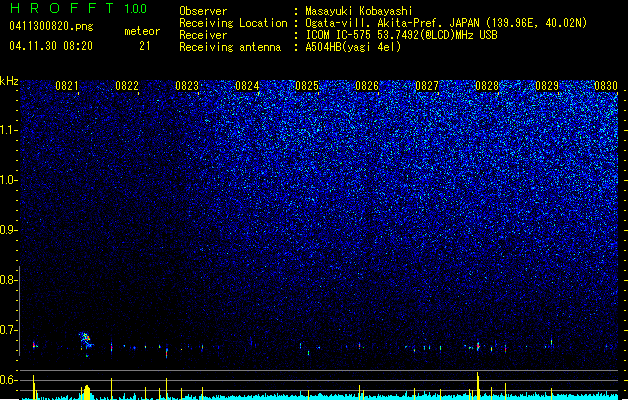
Task: Click the 0.9 kHz frequency axis label
Action: [9, 230]
